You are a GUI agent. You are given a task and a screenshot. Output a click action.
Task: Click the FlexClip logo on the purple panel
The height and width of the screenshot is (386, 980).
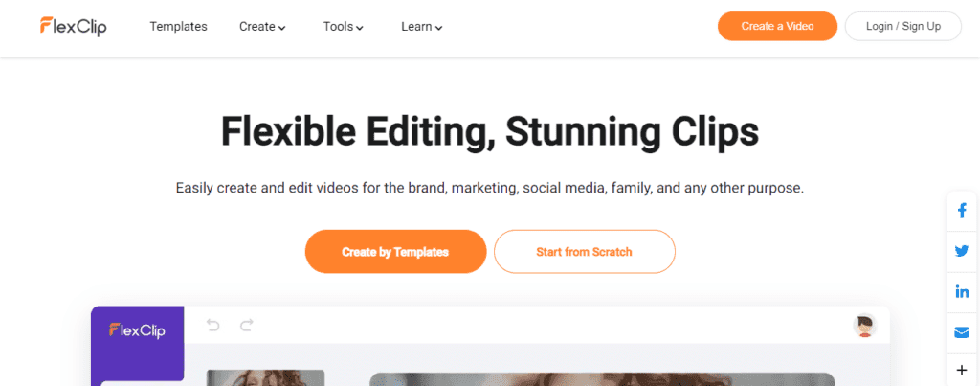tap(137, 329)
